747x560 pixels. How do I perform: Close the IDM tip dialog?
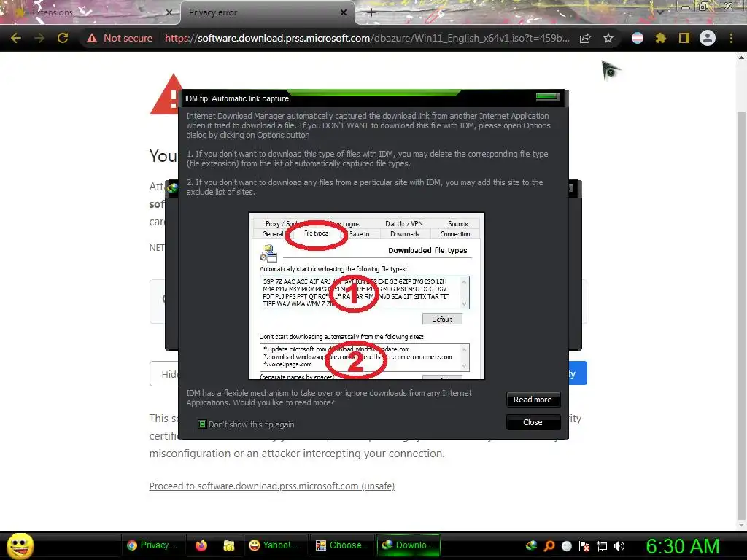point(533,422)
